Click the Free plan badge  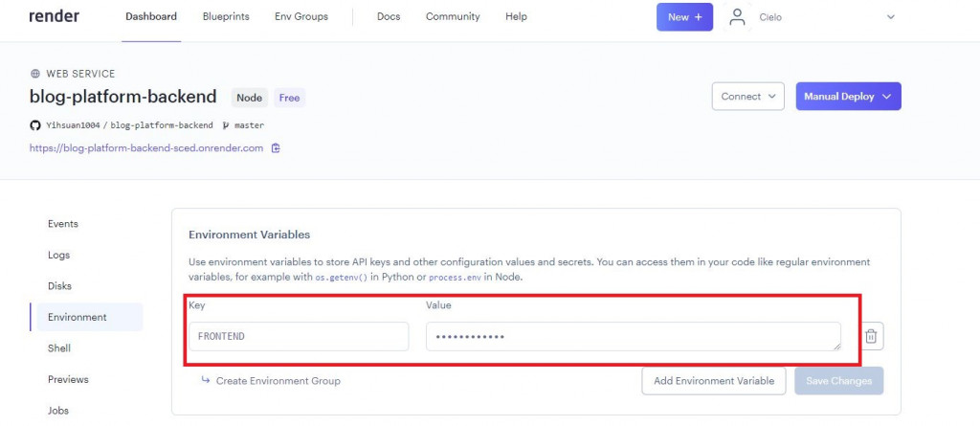289,98
